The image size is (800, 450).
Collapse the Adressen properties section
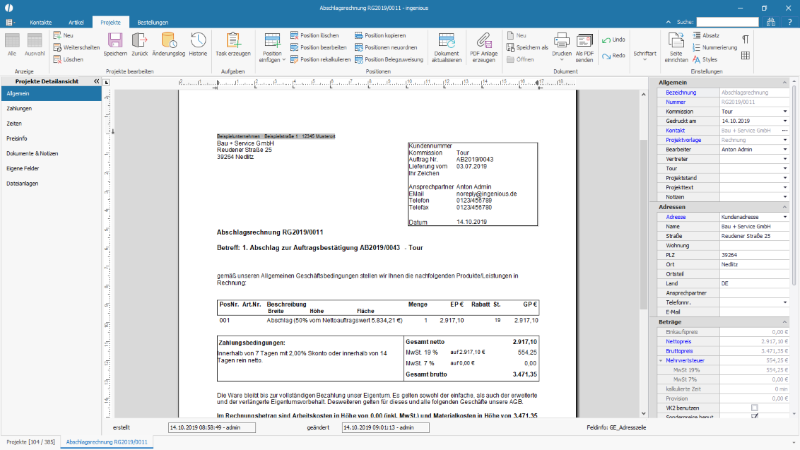(x=784, y=207)
